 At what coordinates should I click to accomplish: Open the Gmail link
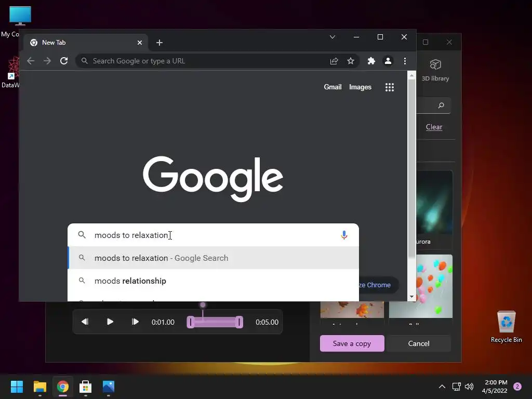(x=332, y=87)
